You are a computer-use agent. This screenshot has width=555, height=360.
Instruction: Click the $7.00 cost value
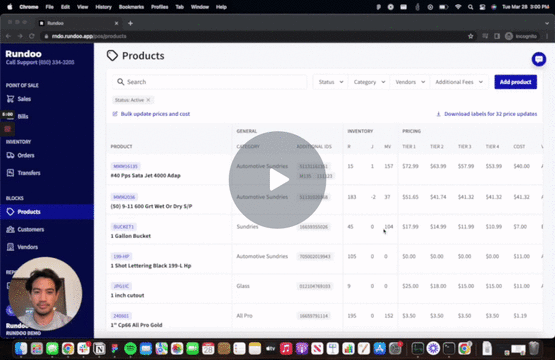[x=520, y=227]
